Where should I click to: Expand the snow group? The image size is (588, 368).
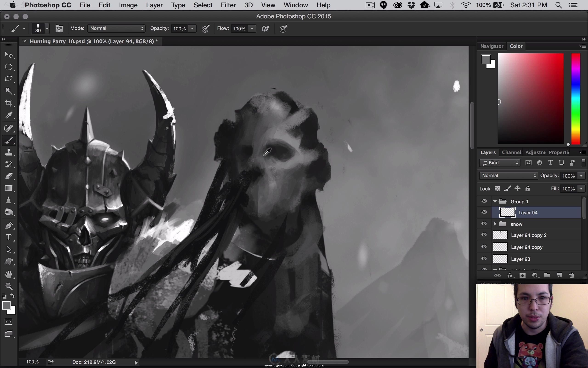[x=495, y=224]
